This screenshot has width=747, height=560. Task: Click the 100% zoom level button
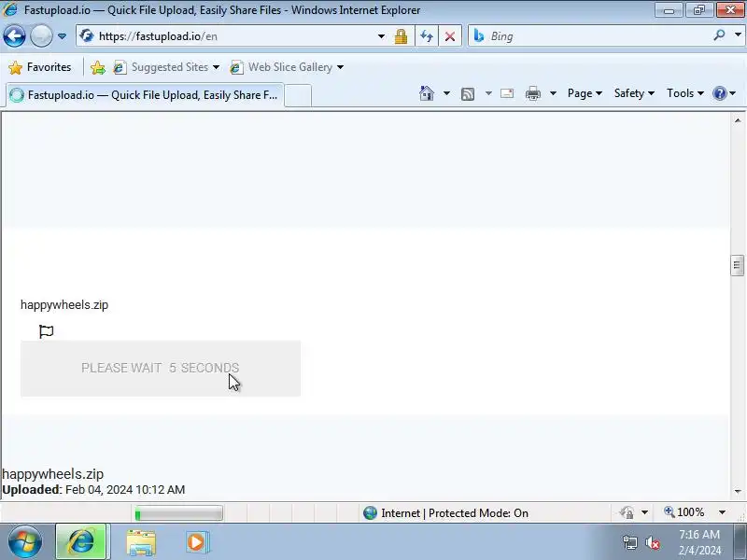(684, 512)
